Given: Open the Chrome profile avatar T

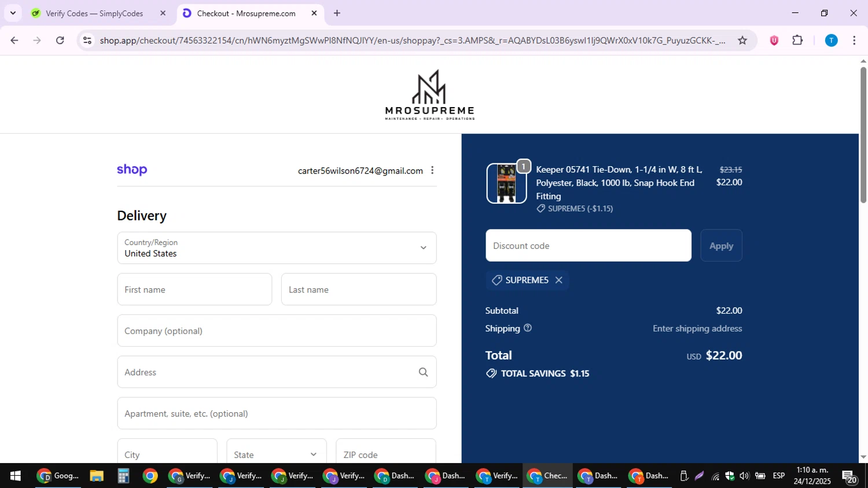Looking at the screenshot, I should 831,41.
